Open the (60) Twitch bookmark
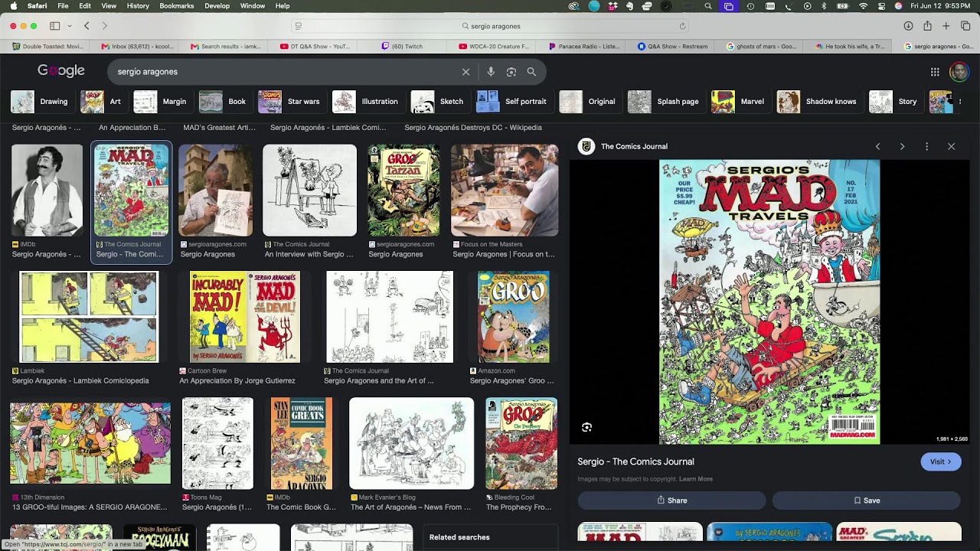The height and width of the screenshot is (551, 980). 402,47
